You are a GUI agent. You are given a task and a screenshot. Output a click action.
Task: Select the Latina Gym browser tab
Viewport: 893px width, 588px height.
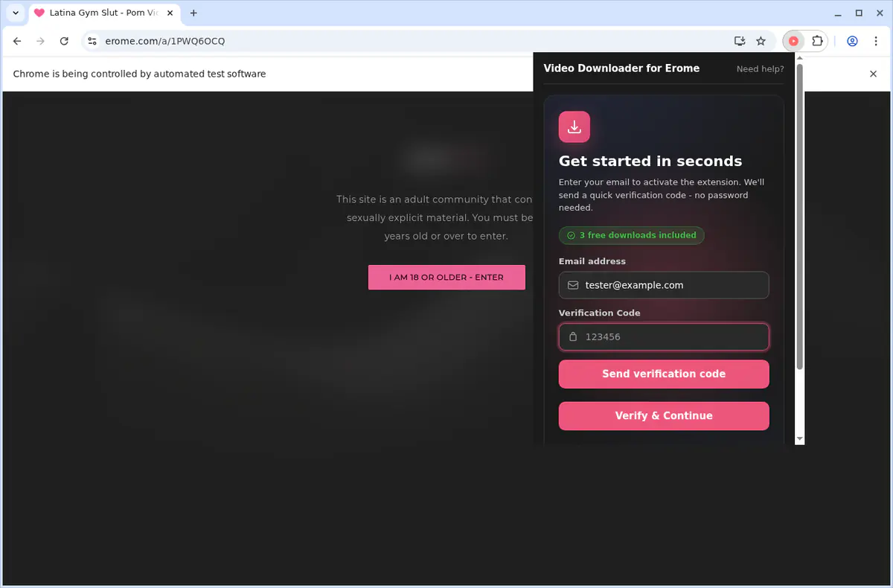(104, 13)
